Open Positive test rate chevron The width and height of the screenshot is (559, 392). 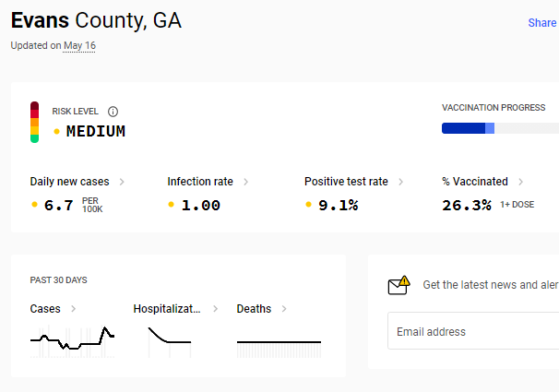[x=400, y=182]
